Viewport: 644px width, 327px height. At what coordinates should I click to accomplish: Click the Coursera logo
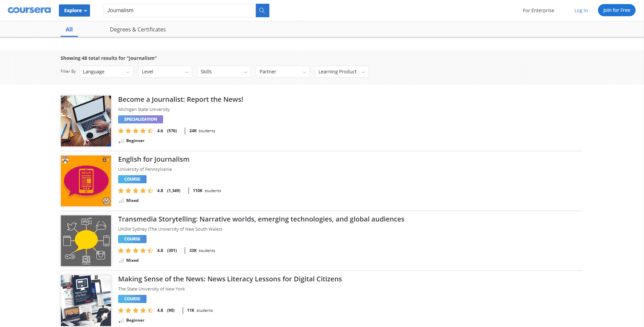tap(29, 10)
